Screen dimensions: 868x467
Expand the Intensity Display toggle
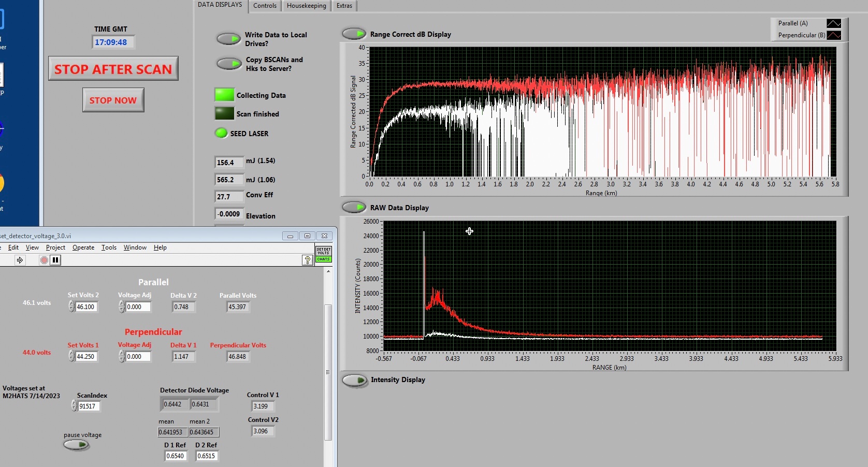tap(355, 380)
